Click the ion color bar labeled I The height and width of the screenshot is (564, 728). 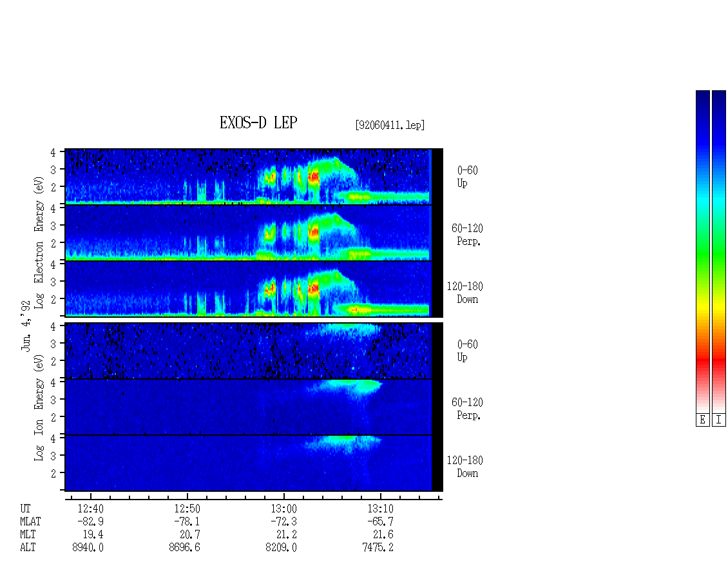point(719,251)
